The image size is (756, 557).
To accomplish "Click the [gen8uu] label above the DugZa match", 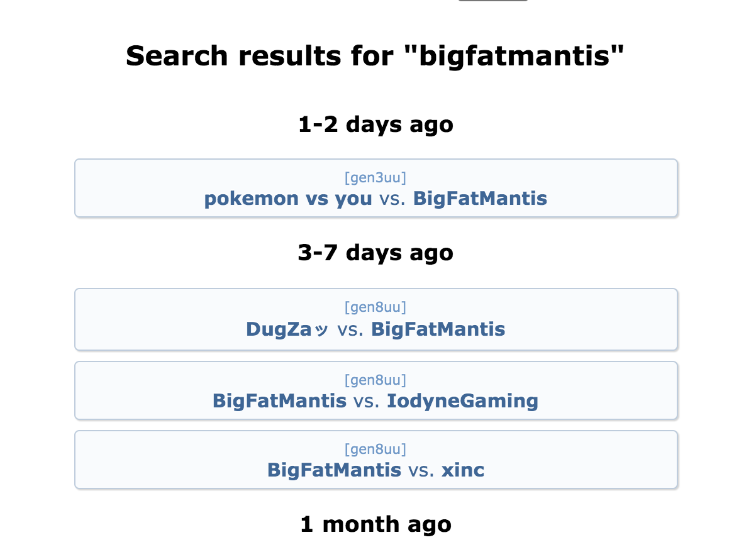I will point(375,307).
